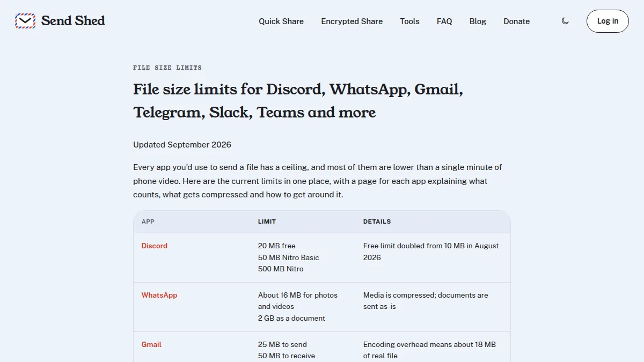
Task: Open the Donate page
Action: tap(517, 21)
